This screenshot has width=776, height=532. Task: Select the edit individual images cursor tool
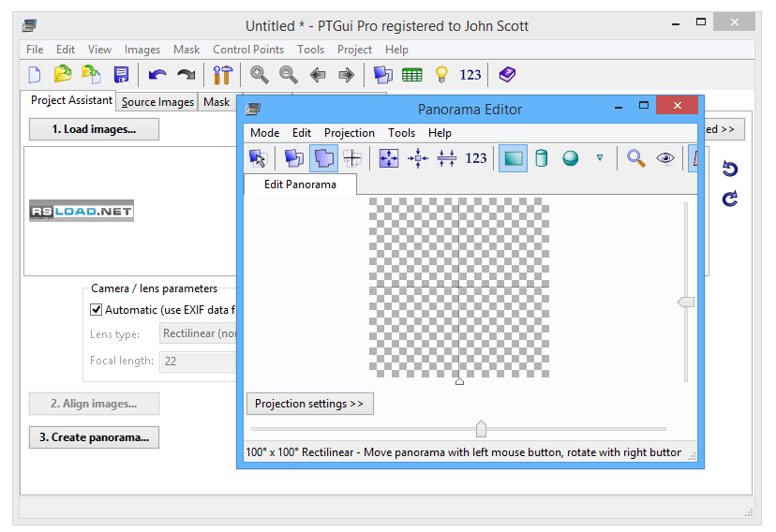click(x=258, y=158)
